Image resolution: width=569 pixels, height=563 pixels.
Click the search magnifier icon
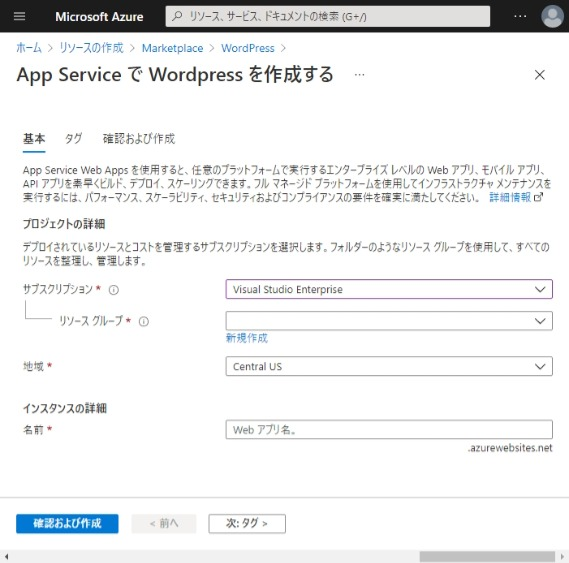(x=177, y=16)
